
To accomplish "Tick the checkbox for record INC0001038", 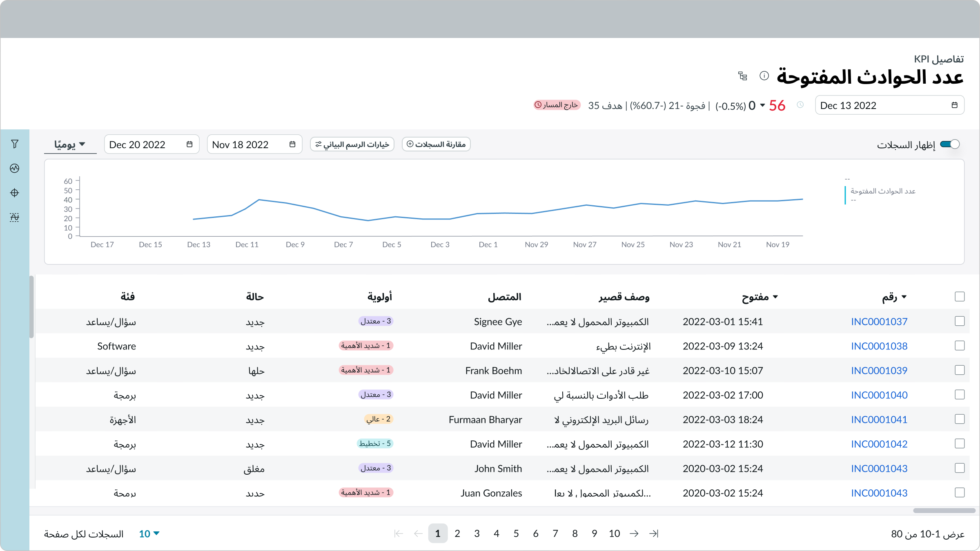I will click(960, 346).
